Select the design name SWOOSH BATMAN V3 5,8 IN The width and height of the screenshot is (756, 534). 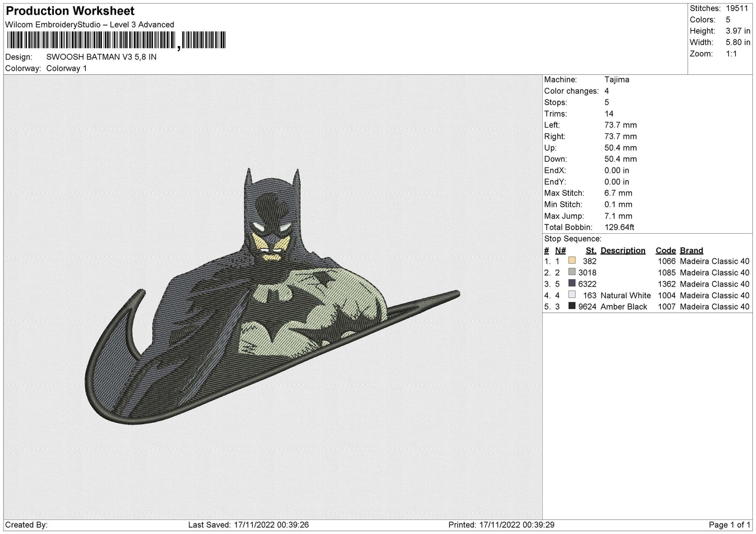coord(101,57)
